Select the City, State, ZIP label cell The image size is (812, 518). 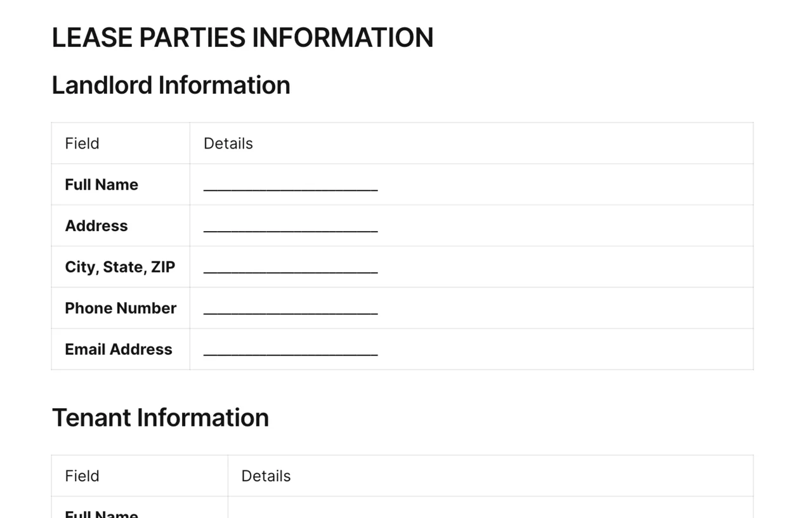[x=121, y=267]
